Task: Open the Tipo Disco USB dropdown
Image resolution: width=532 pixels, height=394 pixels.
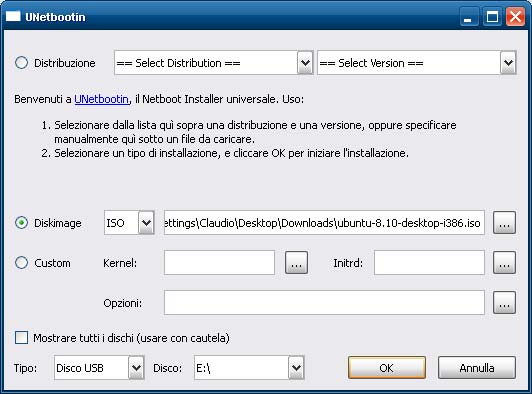Action: (99, 368)
